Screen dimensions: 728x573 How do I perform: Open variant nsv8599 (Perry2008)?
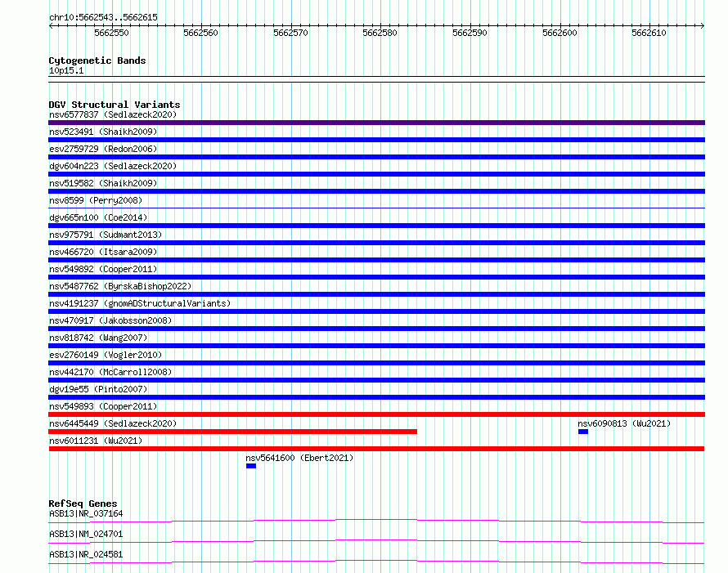pyautogui.click(x=96, y=200)
